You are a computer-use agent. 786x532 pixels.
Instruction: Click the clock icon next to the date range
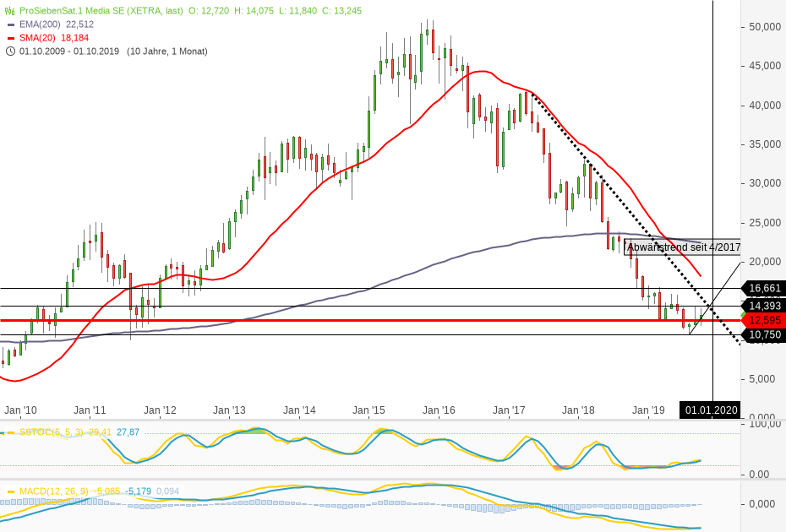[10, 52]
